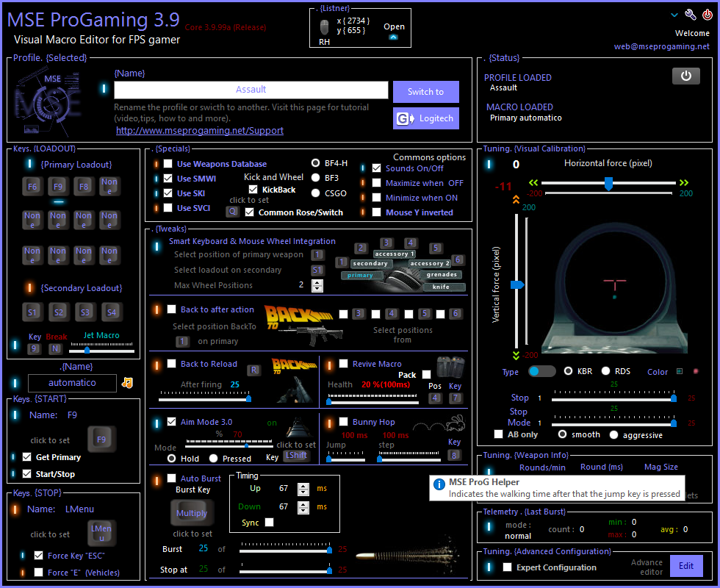This screenshot has height=588, width=720.
Task: Open the mseprogaming.net/Support link
Action: pos(200,131)
